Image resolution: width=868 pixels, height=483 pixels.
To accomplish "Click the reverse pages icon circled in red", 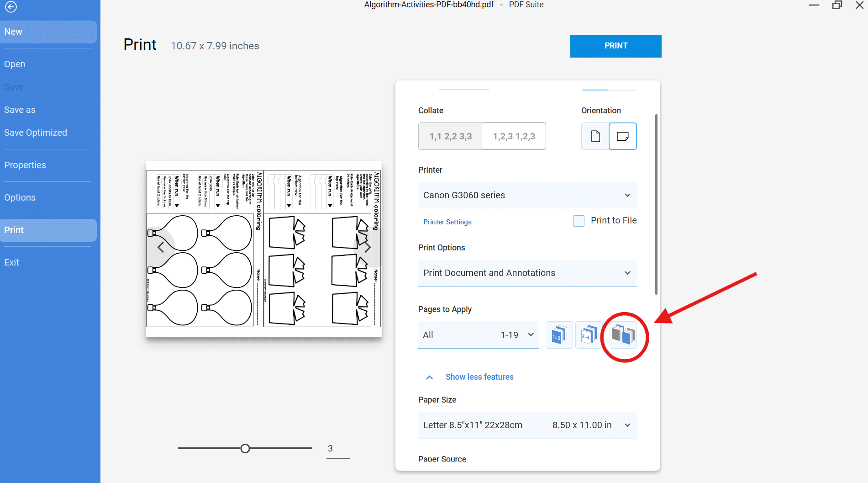I will pyautogui.click(x=623, y=335).
